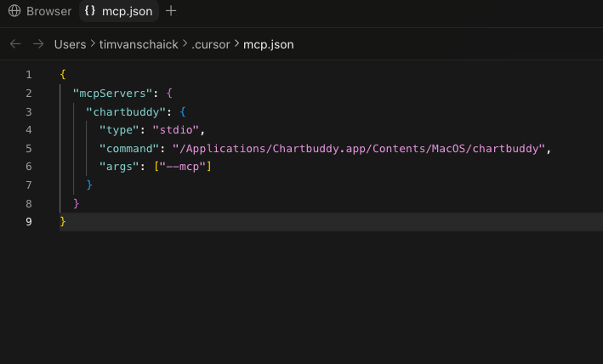The image size is (603, 364).
Task: Click line number 3 in gutter
Action: [29, 112]
